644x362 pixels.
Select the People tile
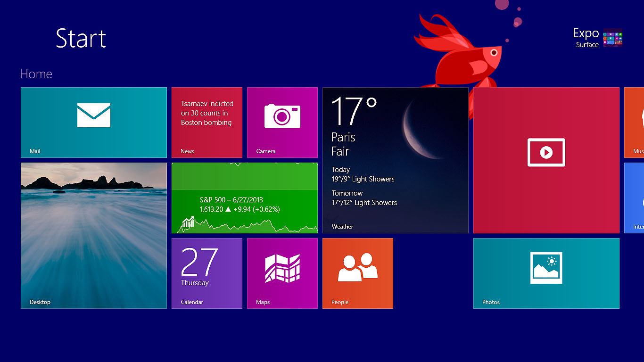click(x=357, y=273)
